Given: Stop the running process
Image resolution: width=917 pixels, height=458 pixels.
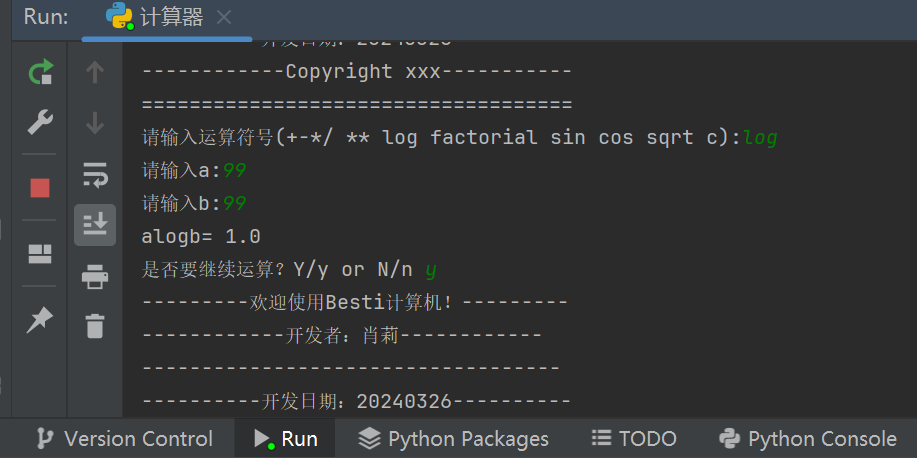Looking at the screenshot, I should (40, 187).
